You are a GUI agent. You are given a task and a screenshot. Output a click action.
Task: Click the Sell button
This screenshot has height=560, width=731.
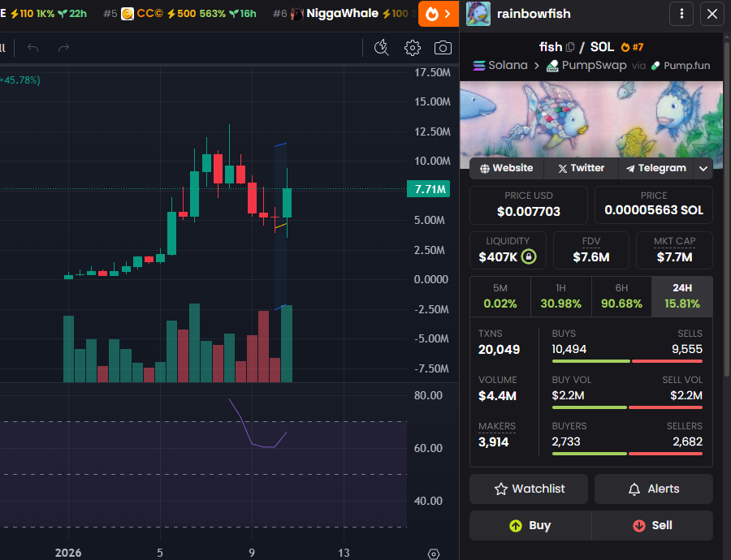(652, 526)
